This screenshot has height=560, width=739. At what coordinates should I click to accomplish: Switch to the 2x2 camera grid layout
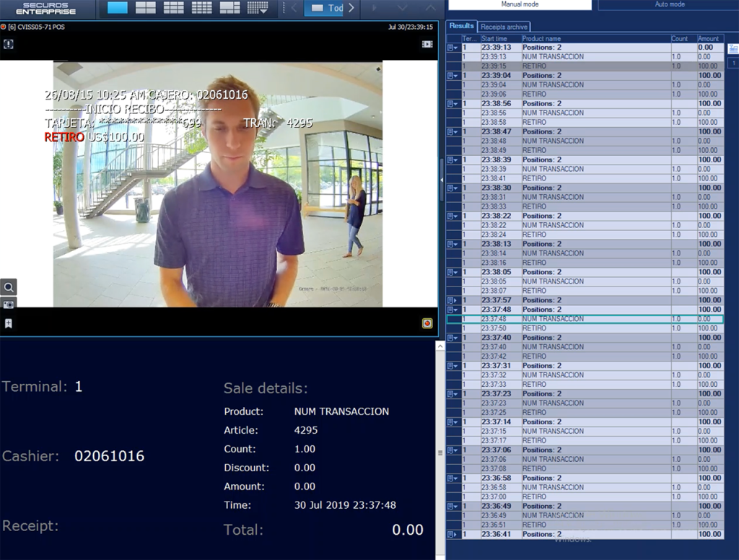tap(146, 7)
